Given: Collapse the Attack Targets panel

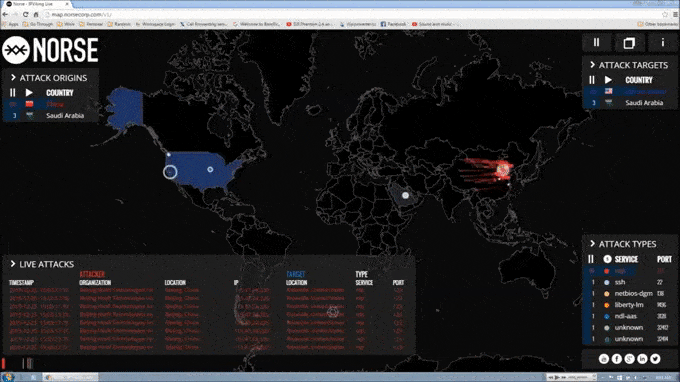Looking at the screenshot, I should pyautogui.click(x=592, y=65).
